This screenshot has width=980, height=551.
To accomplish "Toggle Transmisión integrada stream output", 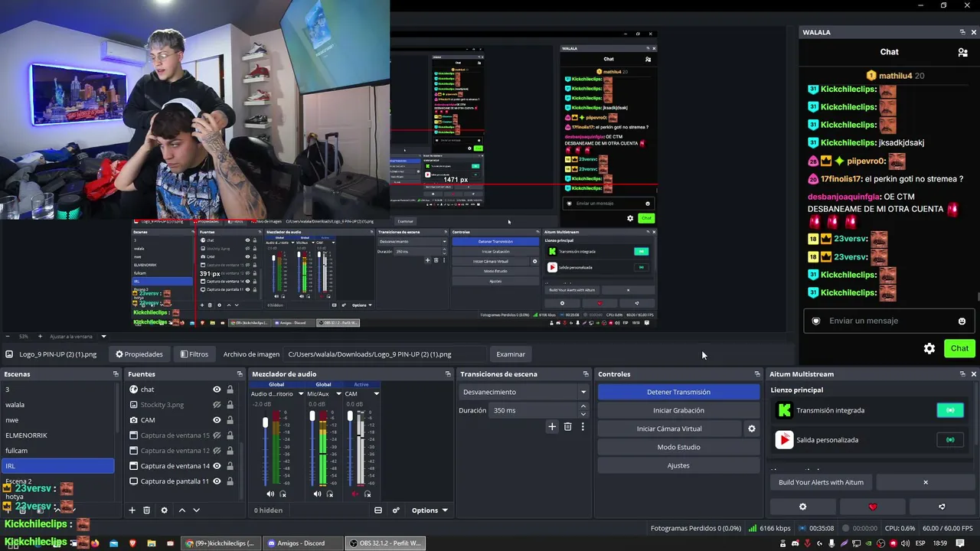I will [950, 410].
